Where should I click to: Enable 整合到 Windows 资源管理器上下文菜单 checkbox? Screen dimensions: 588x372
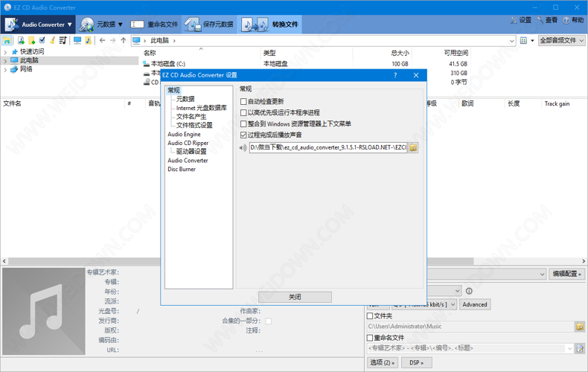[x=243, y=124]
